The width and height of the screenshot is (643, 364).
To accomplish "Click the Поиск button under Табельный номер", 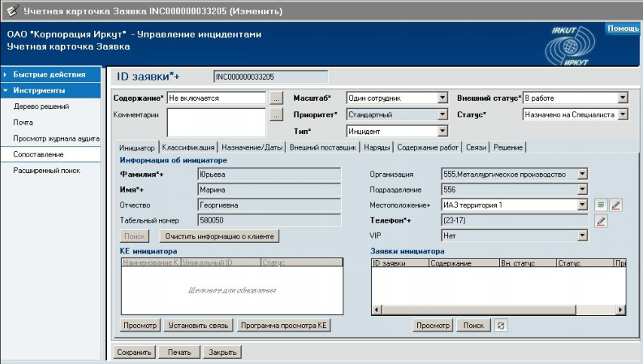I will tap(135, 236).
